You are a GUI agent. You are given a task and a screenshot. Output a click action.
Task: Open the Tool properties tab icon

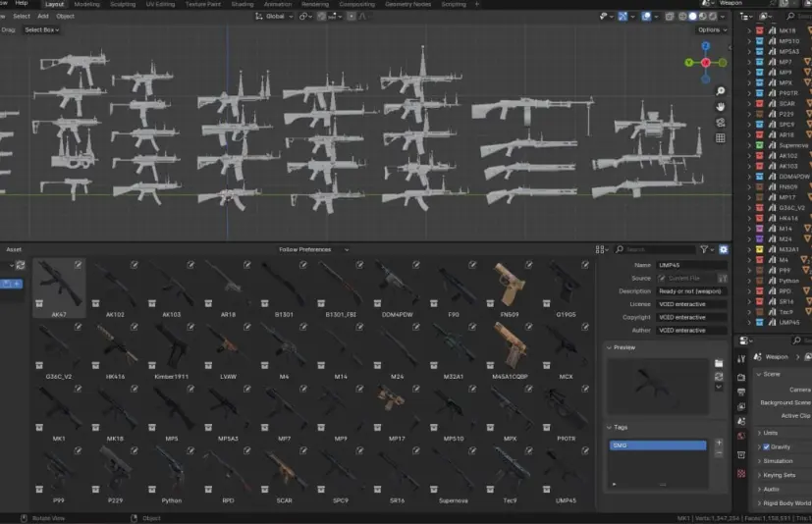(741, 358)
